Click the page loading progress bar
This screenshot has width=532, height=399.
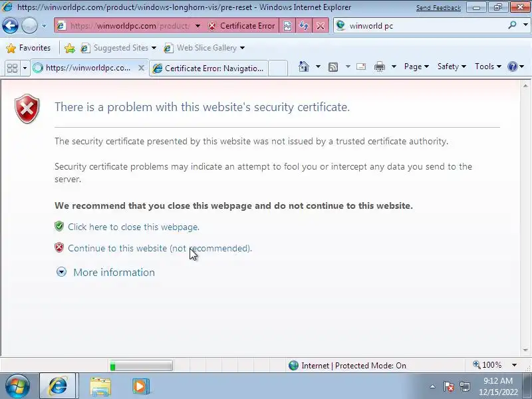click(x=141, y=366)
